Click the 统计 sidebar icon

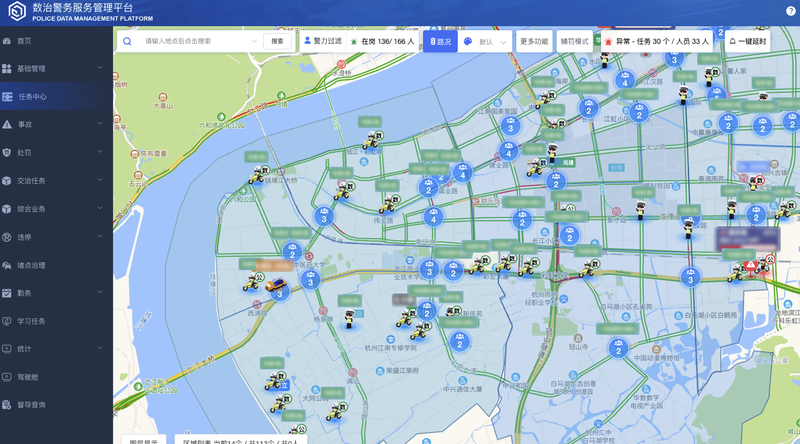7,349
